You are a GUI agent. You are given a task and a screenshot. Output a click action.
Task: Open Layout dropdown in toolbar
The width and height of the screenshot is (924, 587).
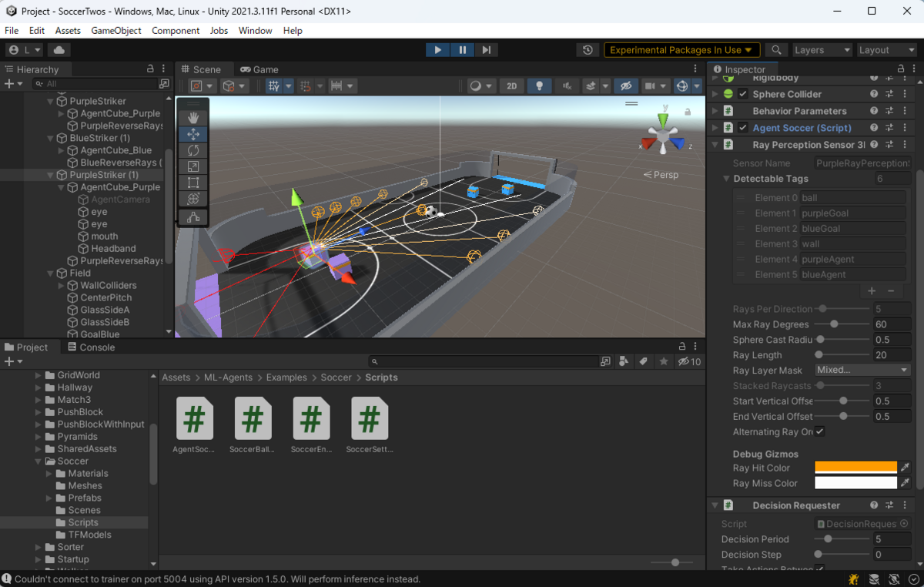pos(887,50)
